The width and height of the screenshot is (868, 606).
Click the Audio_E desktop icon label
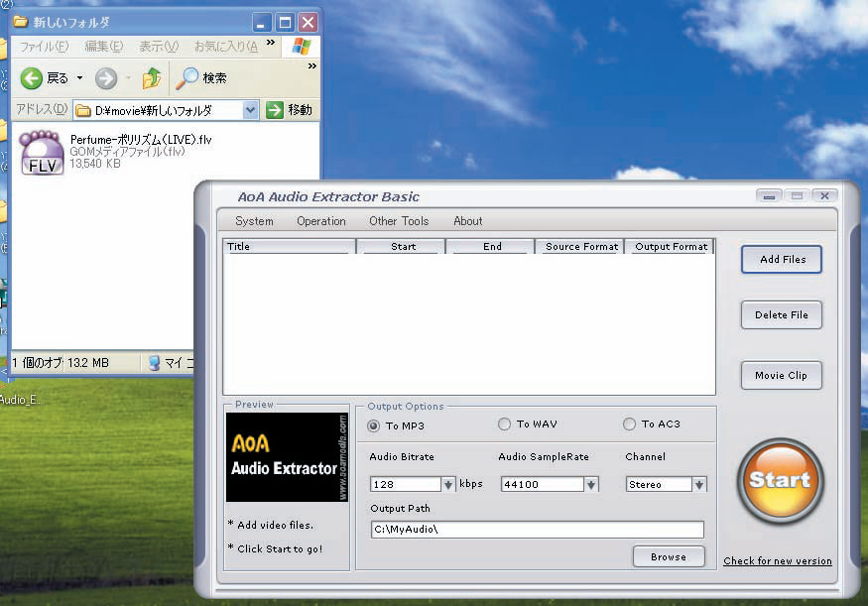(20, 400)
